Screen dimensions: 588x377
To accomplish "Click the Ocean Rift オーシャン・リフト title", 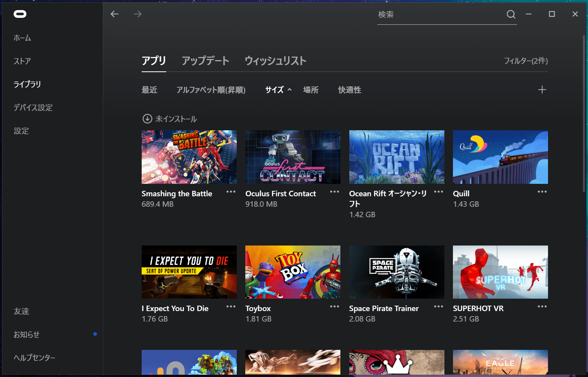I will pos(388,199).
